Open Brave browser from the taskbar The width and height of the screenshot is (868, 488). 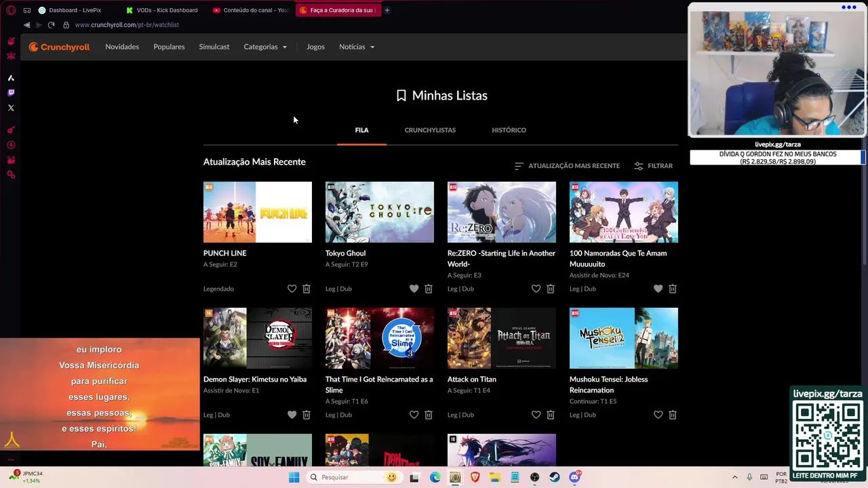pyautogui.click(x=475, y=477)
